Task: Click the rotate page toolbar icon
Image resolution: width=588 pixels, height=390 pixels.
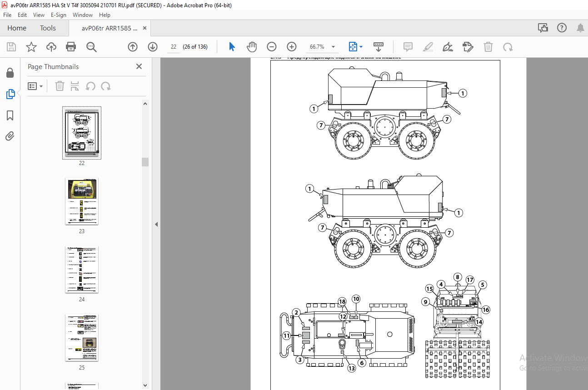Action: point(508,47)
